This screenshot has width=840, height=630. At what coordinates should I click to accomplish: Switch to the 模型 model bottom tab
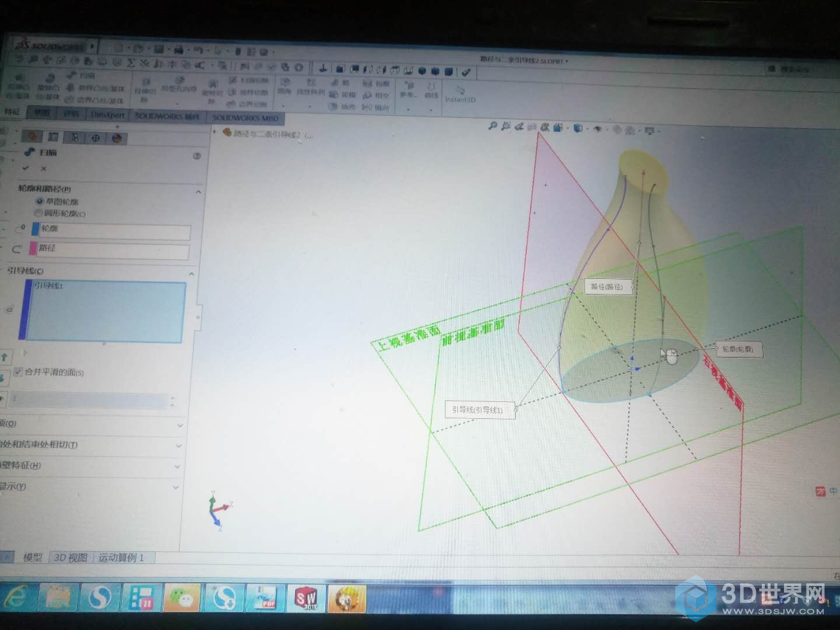click(33, 557)
